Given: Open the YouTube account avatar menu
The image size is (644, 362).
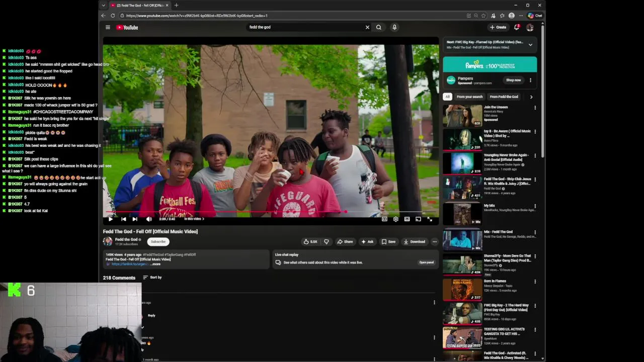Looking at the screenshot, I should coord(530,27).
